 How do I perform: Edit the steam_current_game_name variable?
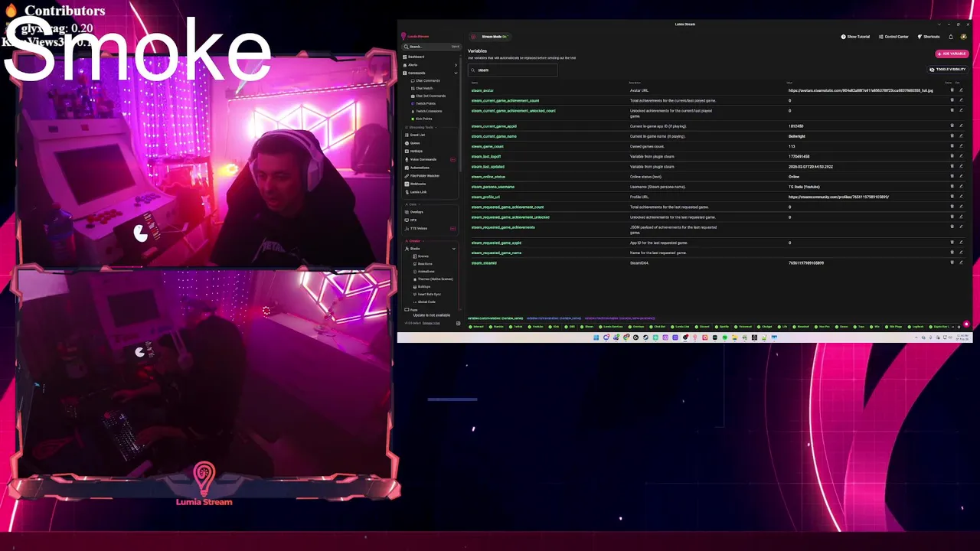(x=961, y=136)
